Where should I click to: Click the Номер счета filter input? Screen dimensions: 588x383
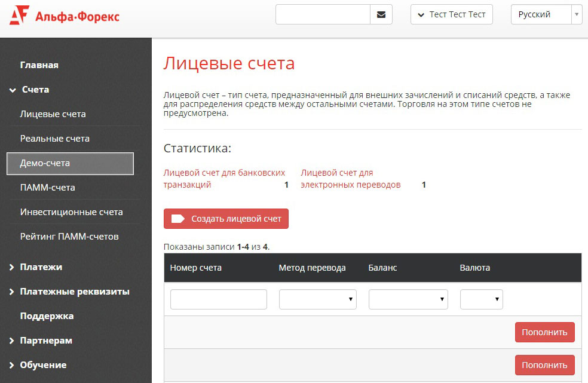pos(218,299)
